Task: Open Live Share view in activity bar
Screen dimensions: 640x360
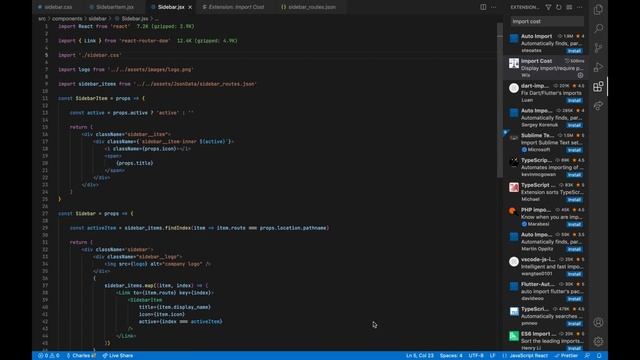Action: (598, 106)
